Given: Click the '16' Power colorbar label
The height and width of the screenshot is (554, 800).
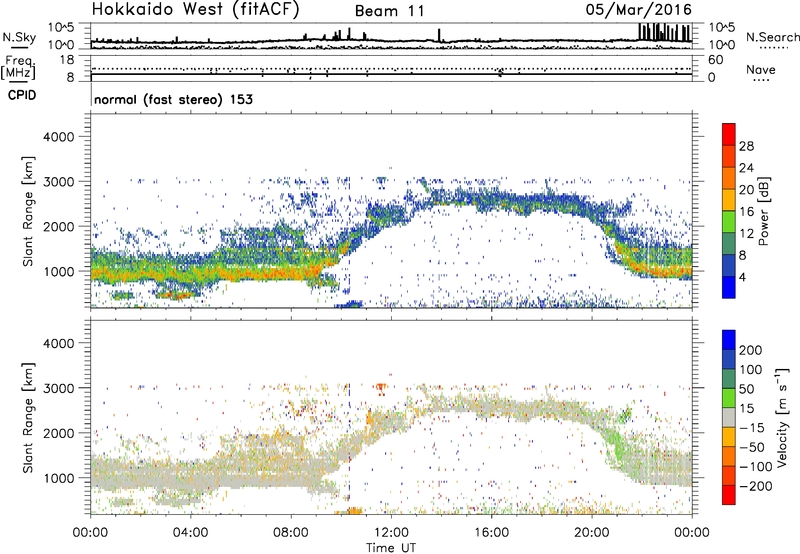Looking at the screenshot, I should point(746,212).
